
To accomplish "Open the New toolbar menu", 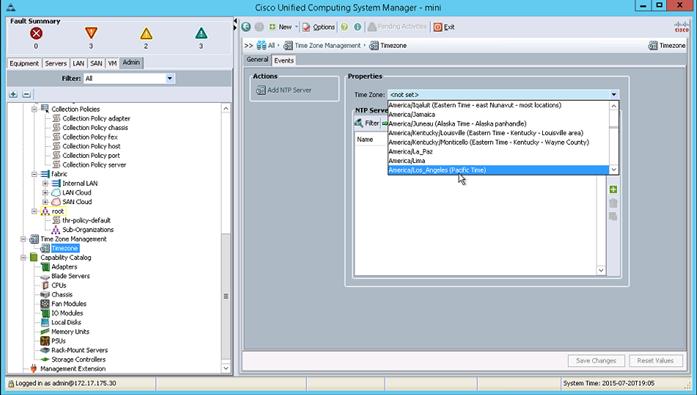I will [283, 27].
